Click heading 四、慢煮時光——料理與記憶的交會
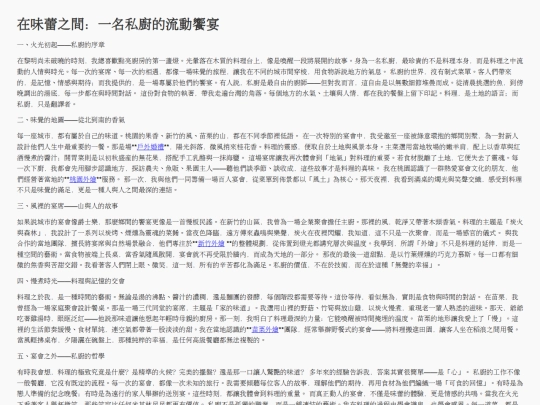 71,281
